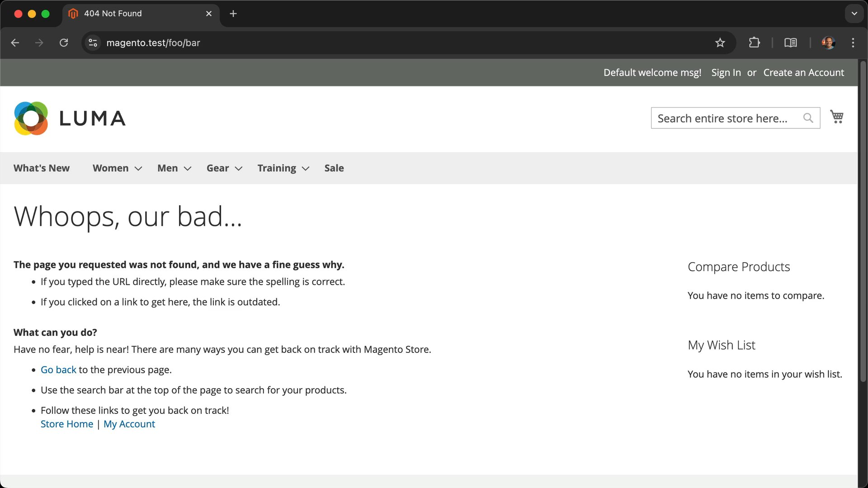Open the extensions puzzle icon
The height and width of the screenshot is (488, 868).
pos(754,42)
